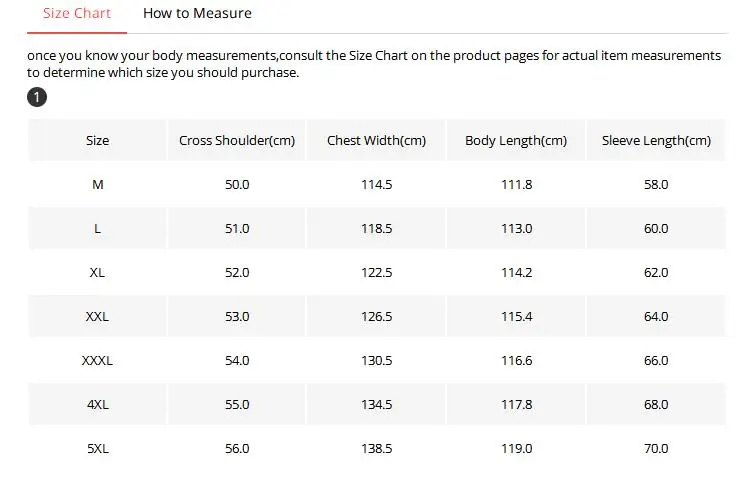Click the Chest Width(cm) column header

click(x=376, y=140)
